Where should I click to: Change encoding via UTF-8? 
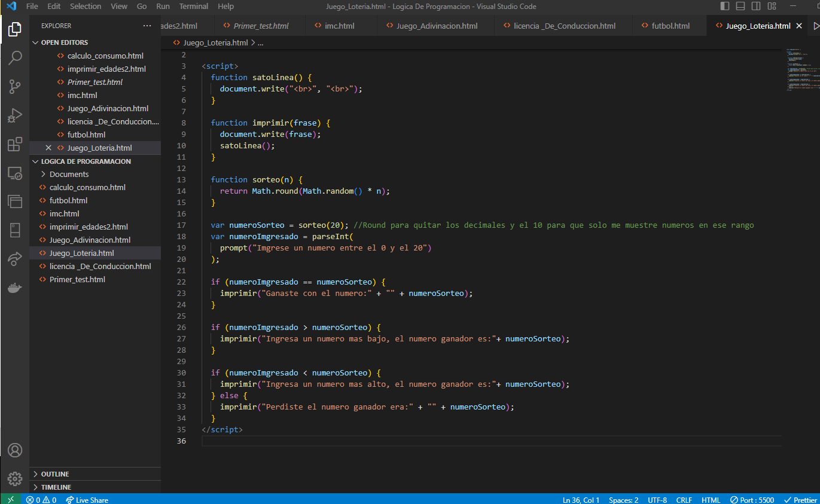(657, 500)
